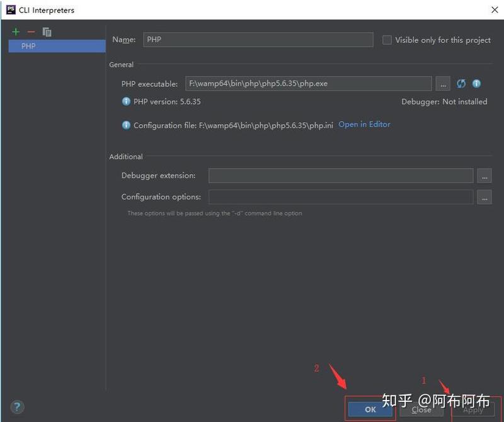Confirm with the OK button
The width and height of the screenshot is (504, 422).
click(370, 409)
